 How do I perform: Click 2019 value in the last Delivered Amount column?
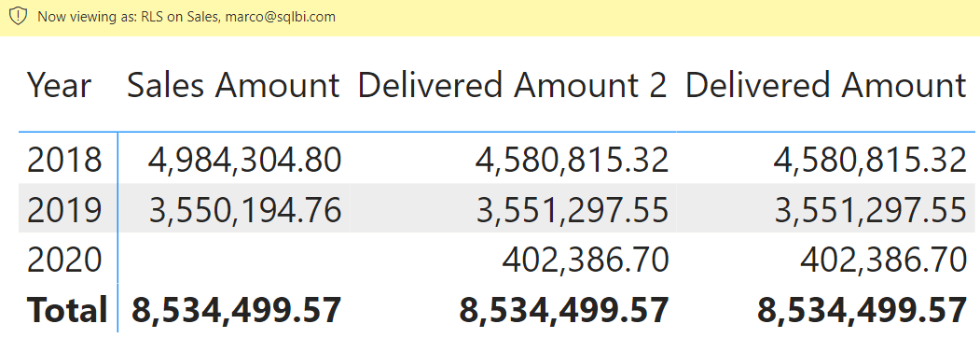point(870,209)
